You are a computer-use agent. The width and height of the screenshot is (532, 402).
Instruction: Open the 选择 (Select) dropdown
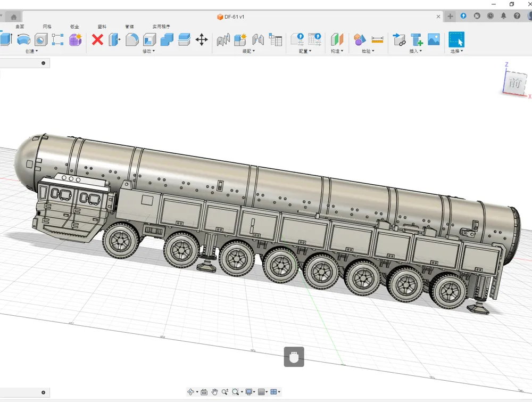coord(456,51)
